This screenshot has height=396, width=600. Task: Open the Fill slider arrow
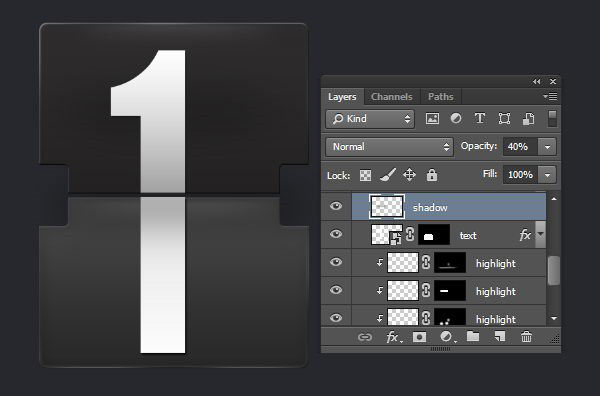pos(548,175)
